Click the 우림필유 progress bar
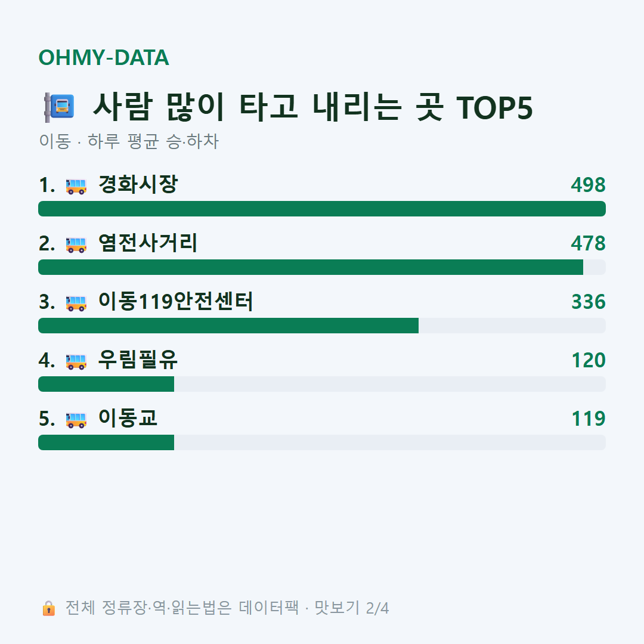Viewport: 644px width, 644px height. click(x=322, y=384)
